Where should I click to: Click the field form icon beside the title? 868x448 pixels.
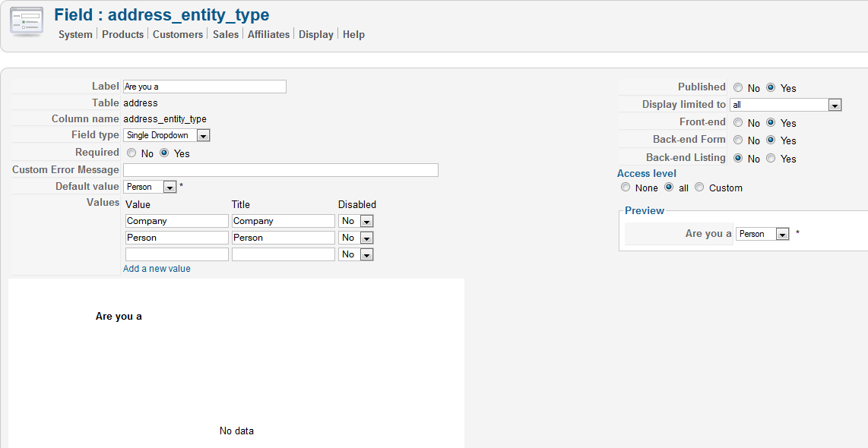click(27, 22)
